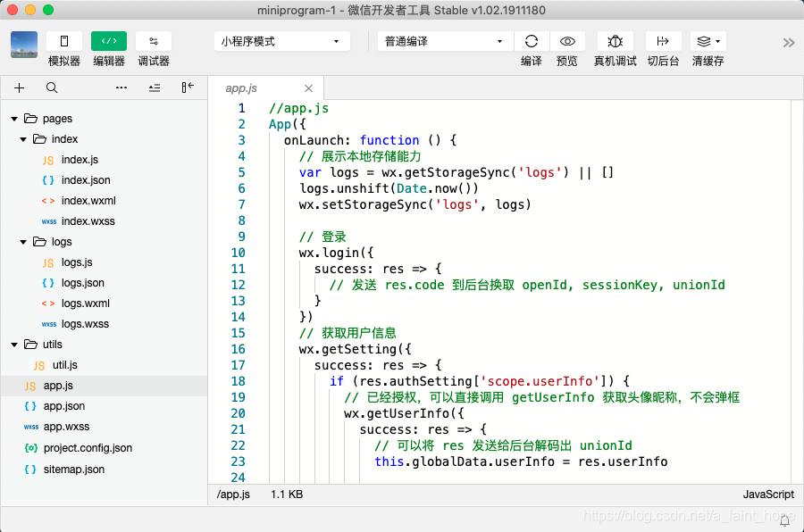Click the wxss icon beside app.wxss
This screenshot has height=532, width=804.
click(x=31, y=427)
